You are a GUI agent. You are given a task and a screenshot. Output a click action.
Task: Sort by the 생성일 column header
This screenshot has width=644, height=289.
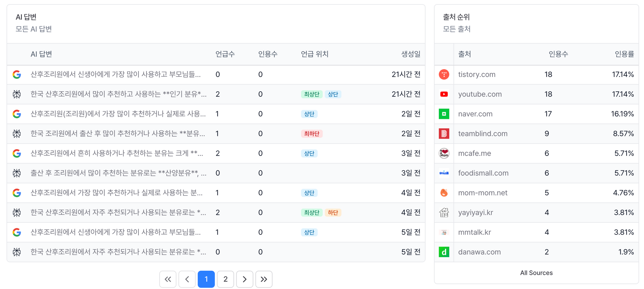[x=411, y=54]
